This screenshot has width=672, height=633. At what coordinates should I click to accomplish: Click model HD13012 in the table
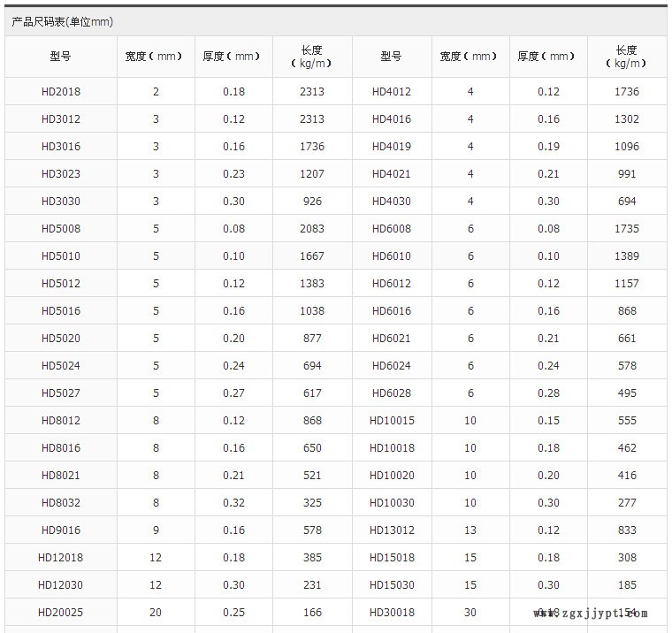(391, 530)
